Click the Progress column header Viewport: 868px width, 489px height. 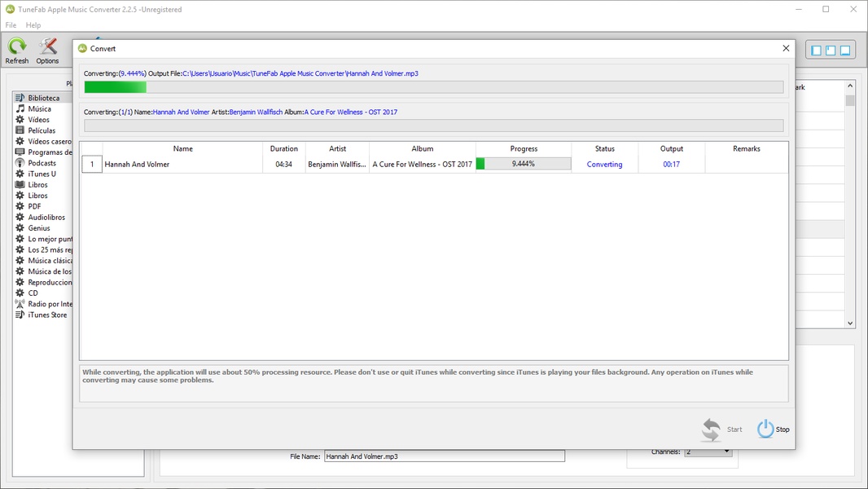pyautogui.click(x=524, y=148)
